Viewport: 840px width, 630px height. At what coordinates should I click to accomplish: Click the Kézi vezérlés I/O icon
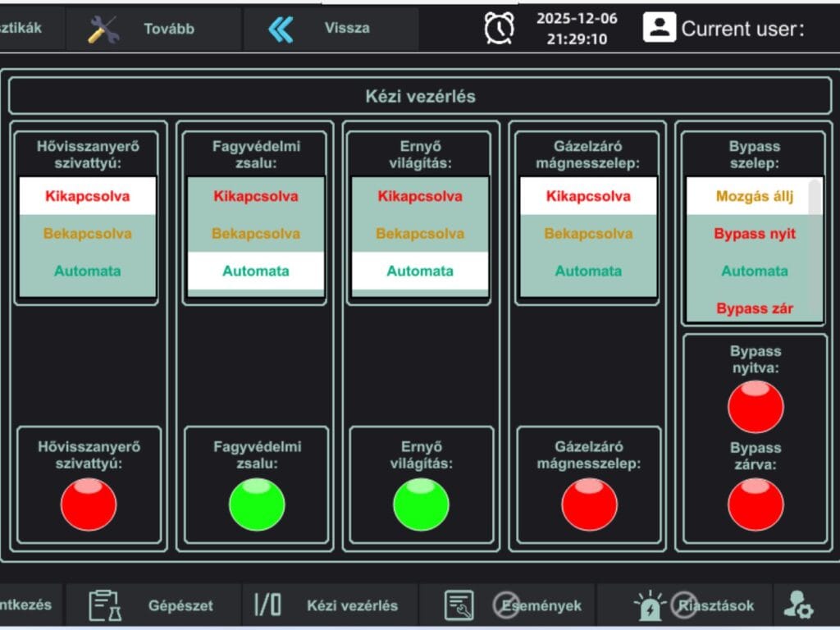pos(267,605)
